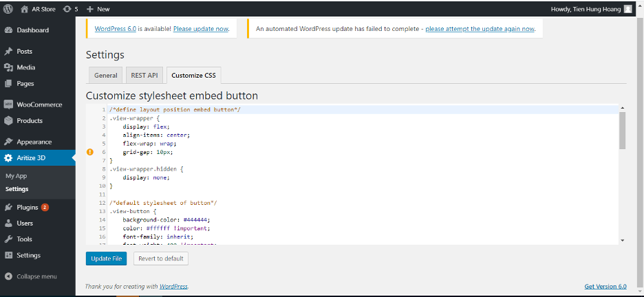Click the '.view-wrapper.hidden {' line
Viewport: 644px width, 297px height.
(147, 168)
